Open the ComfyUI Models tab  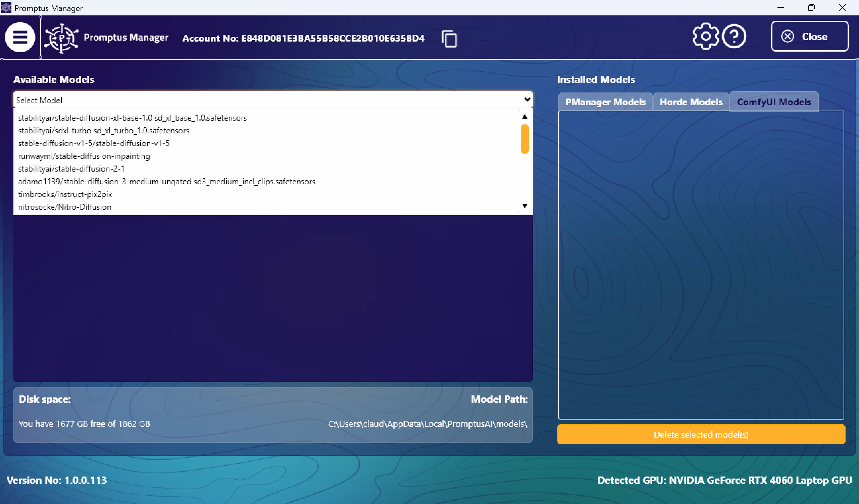[774, 102]
